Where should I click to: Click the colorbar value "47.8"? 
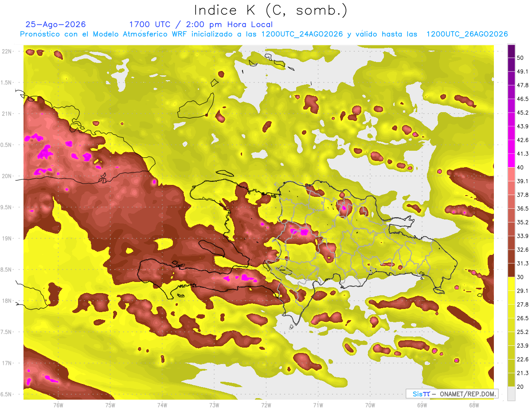[523, 86]
